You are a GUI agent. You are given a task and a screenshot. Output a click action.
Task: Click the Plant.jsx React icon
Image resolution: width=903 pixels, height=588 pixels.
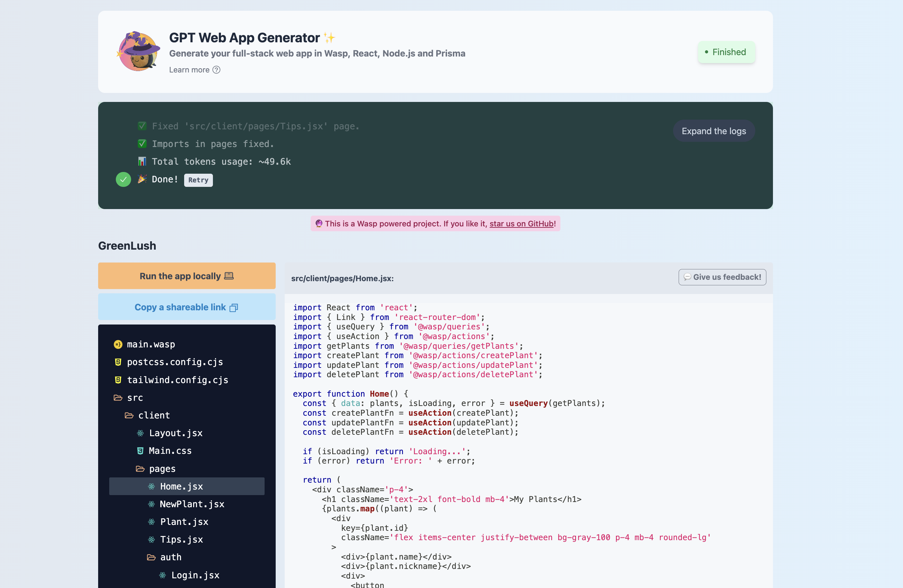[x=152, y=522]
